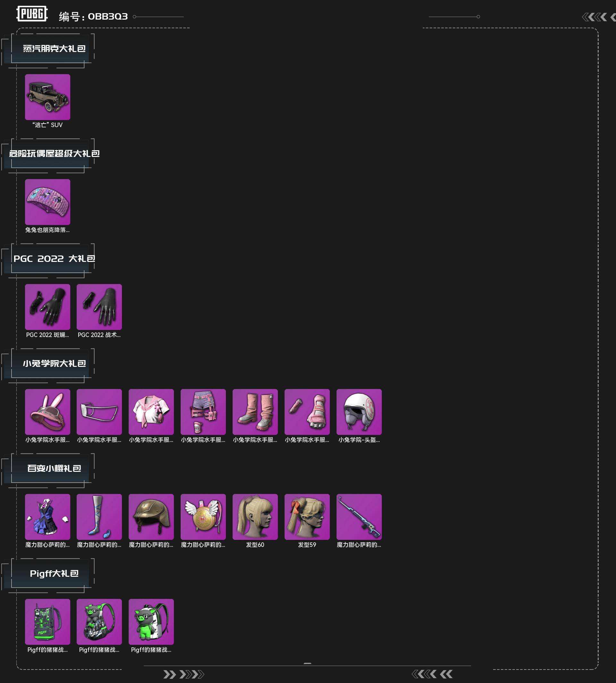The width and height of the screenshot is (616, 683).
Task: Click the Pigff大礼包 section header
Action: (x=54, y=574)
